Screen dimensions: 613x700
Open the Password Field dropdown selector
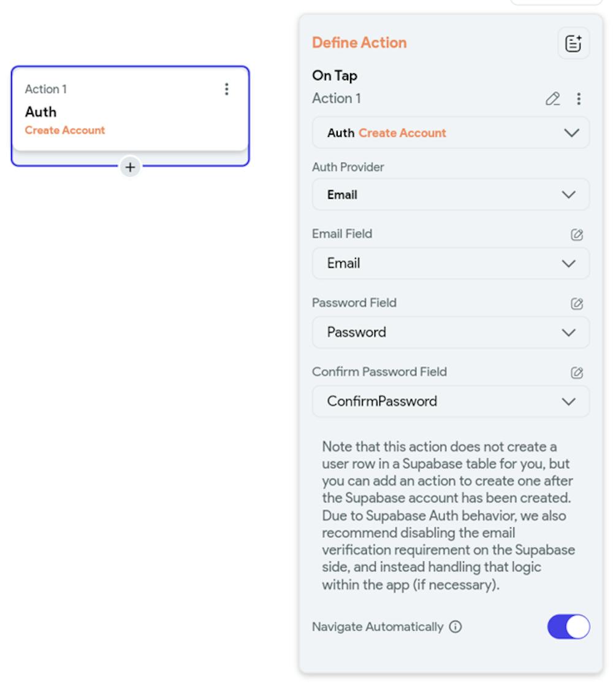point(451,332)
